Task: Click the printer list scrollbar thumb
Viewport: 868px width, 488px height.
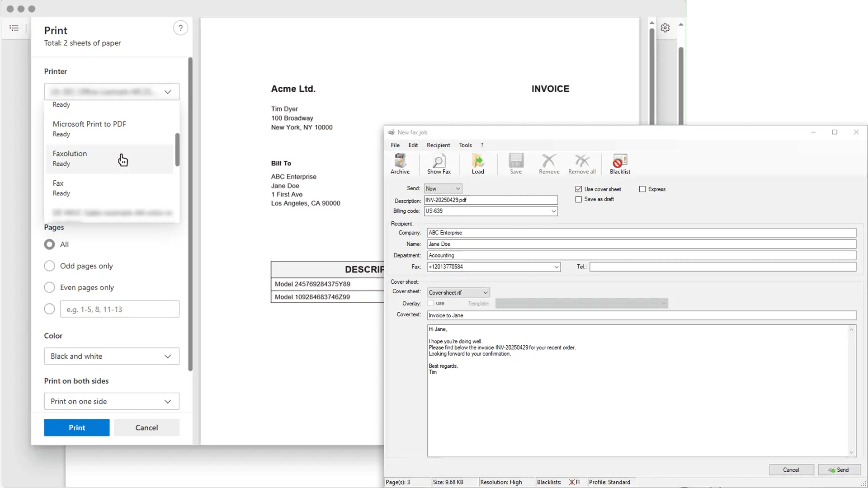Action: pyautogui.click(x=177, y=150)
